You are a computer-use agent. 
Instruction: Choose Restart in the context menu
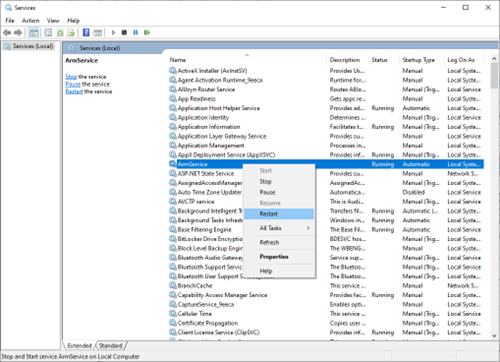(279, 214)
